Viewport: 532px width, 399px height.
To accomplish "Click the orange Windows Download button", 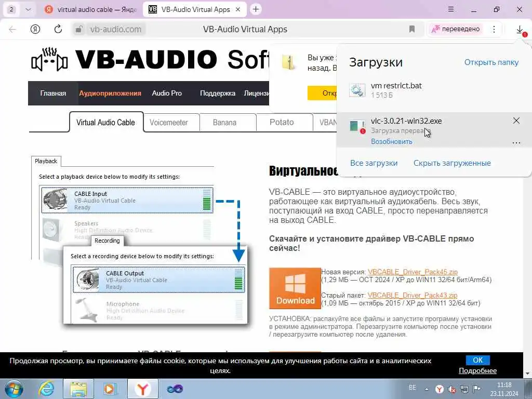I will click(295, 288).
